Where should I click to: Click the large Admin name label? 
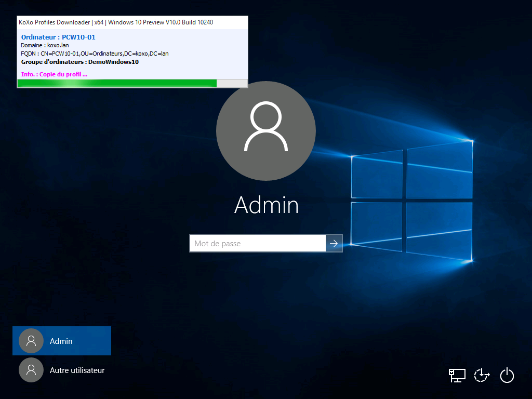pos(267,205)
